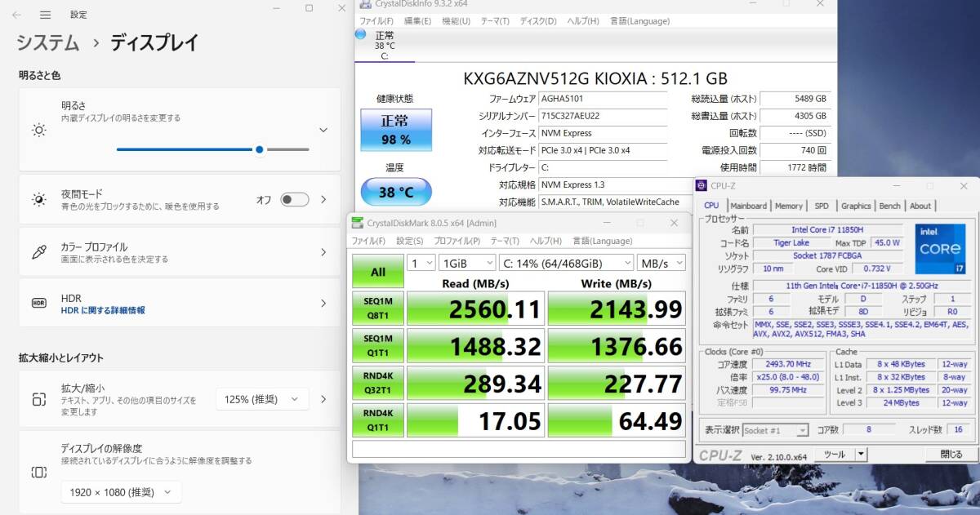
Task: Click the 正常 98% health status panel
Action: point(395,131)
